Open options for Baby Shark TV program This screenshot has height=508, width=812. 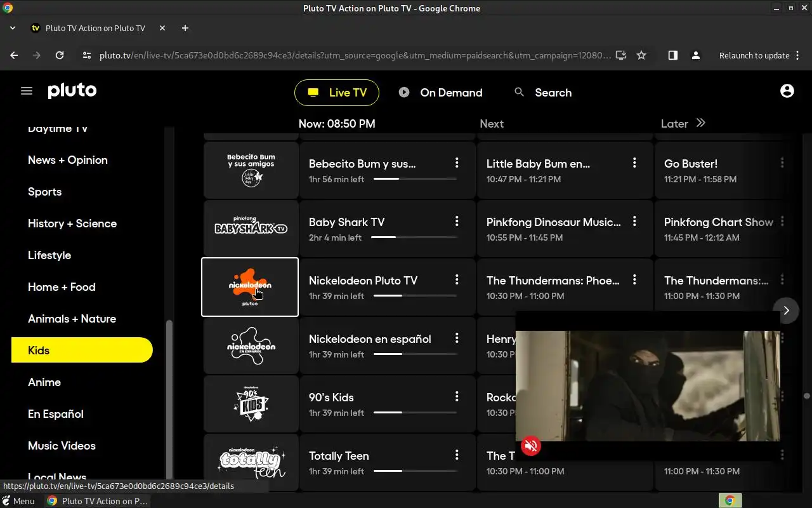pyautogui.click(x=457, y=221)
